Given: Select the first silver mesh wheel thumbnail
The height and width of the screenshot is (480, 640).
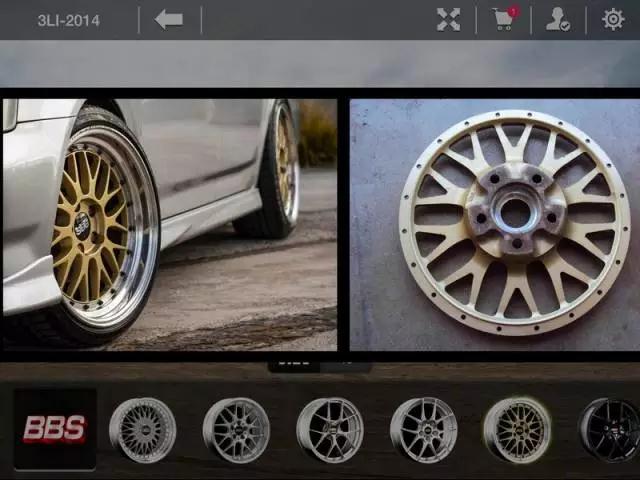Looking at the screenshot, I should click(x=142, y=430).
